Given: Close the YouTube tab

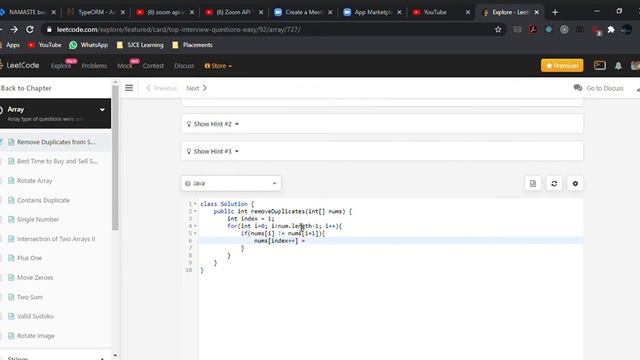Looking at the screenshot, I should (x=468, y=12).
